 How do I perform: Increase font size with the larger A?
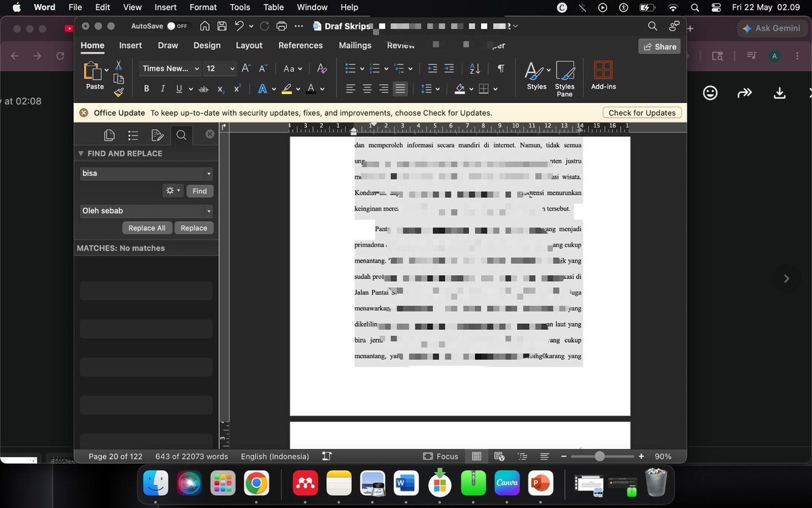pyautogui.click(x=246, y=68)
